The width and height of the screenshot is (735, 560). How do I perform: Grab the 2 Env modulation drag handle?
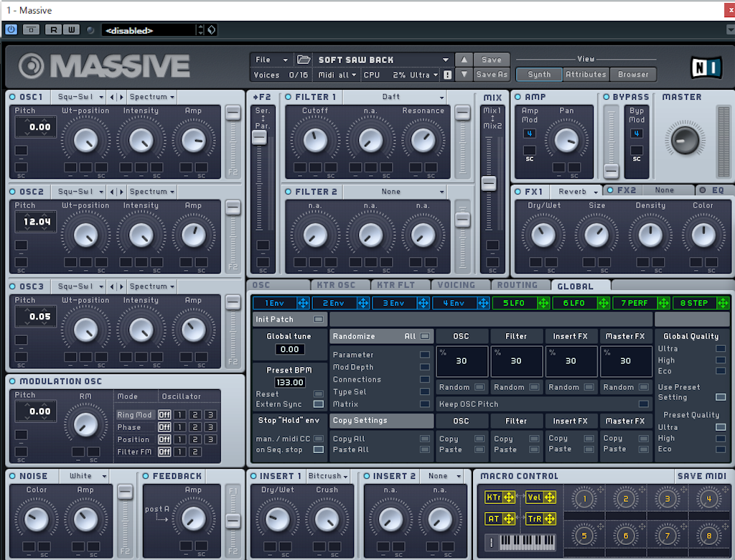(363, 303)
